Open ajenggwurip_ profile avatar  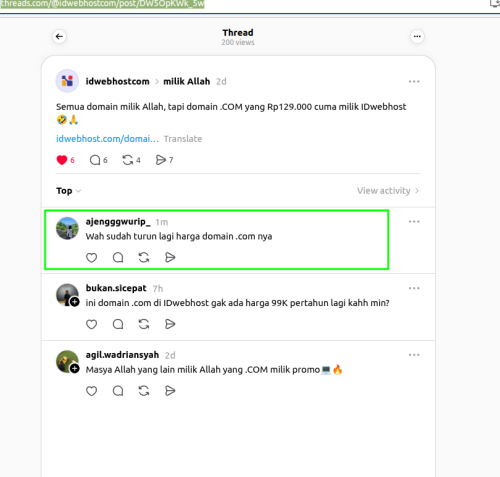(x=67, y=228)
